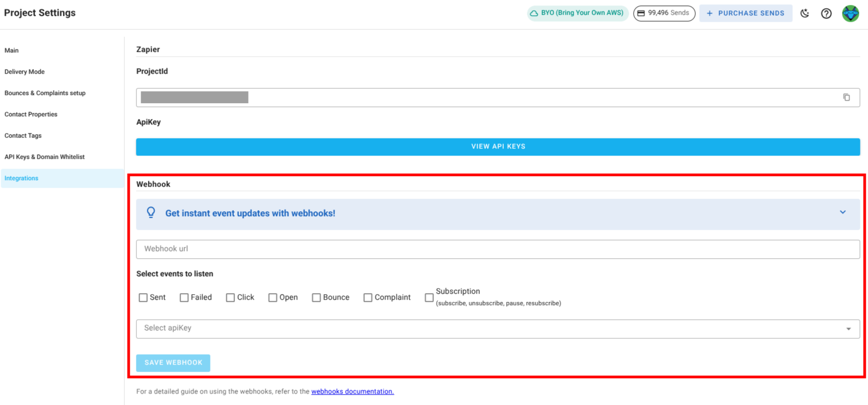
Task: Check the Click event checkbox
Action: 230,297
